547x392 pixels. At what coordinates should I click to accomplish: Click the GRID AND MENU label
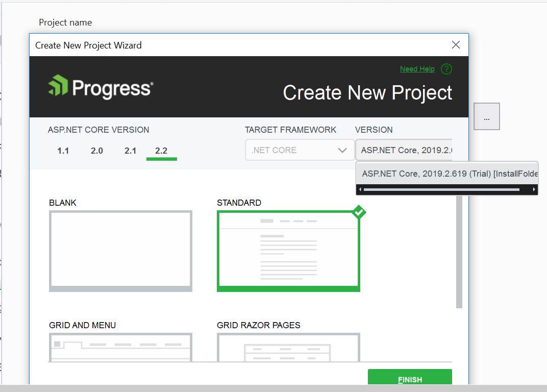82,325
